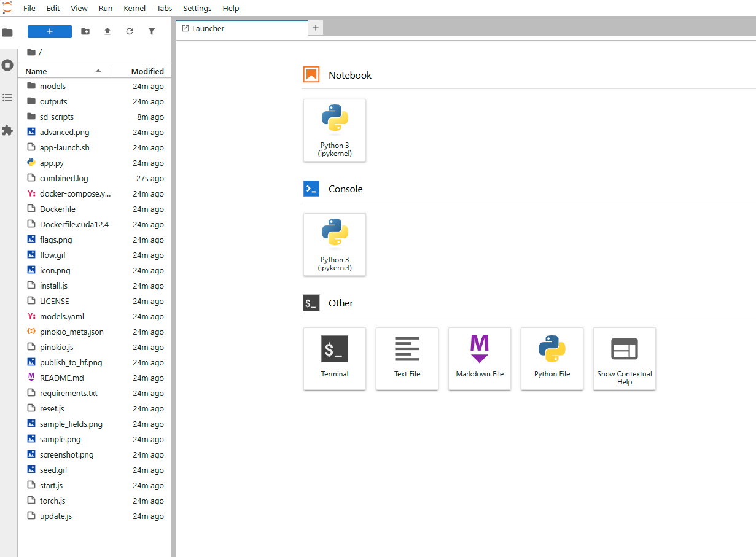The image size is (756, 557).
Task: Select advanced.png in file list
Action: (95, 132)
